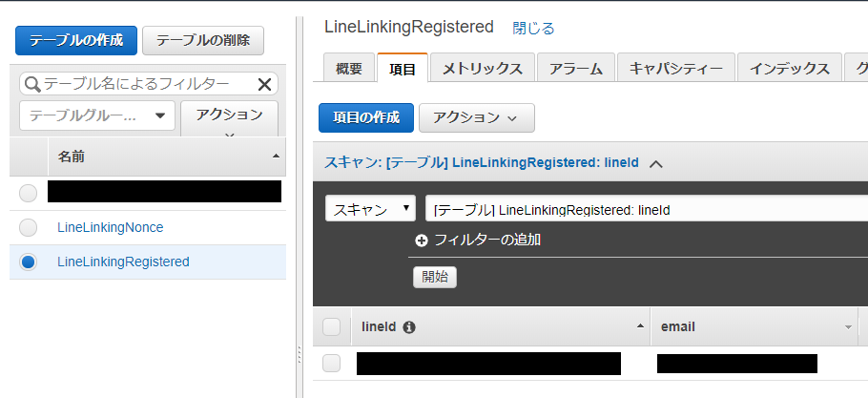The width and height of the screenshot is (868, 398).
Task: Tick the select-all checkbox in items header
Action: point(332,327)
